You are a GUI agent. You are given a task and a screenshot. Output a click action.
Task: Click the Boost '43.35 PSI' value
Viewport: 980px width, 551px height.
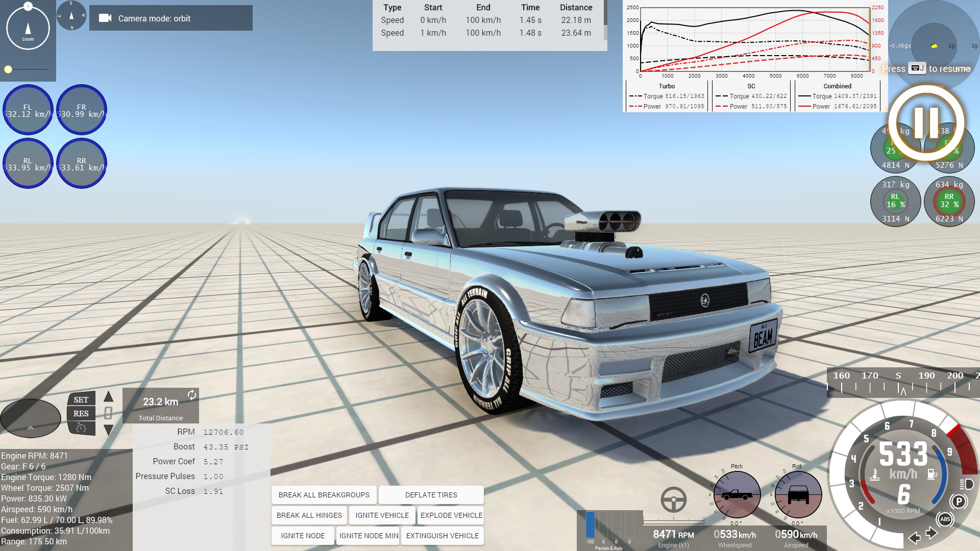pyautogui.click(x=226, y=447)
